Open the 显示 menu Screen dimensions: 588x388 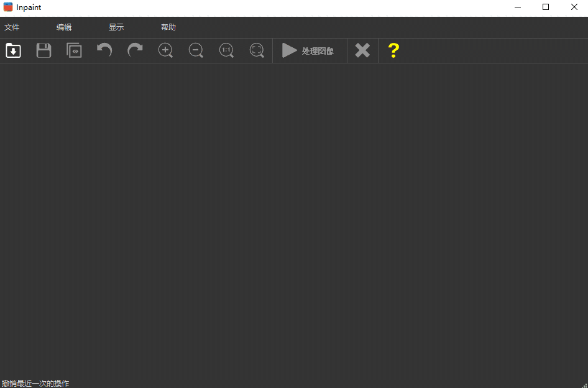pos(116,27)
